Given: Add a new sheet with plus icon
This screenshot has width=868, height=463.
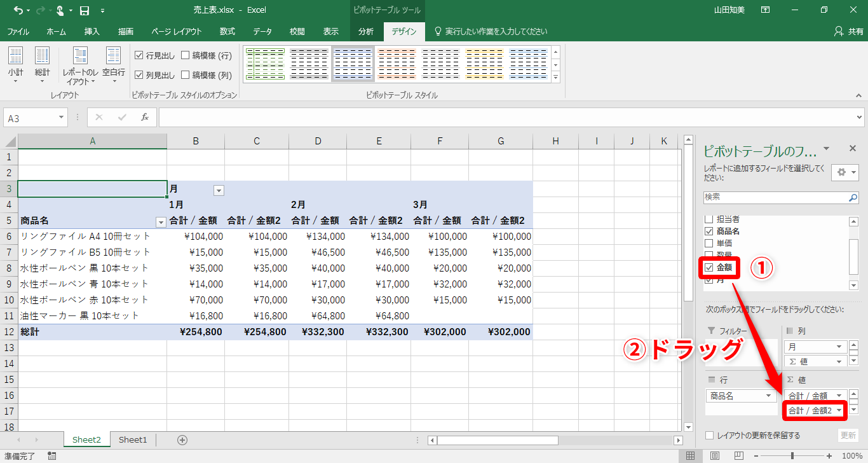Looking at the screenshot, I should pos(182,439).
